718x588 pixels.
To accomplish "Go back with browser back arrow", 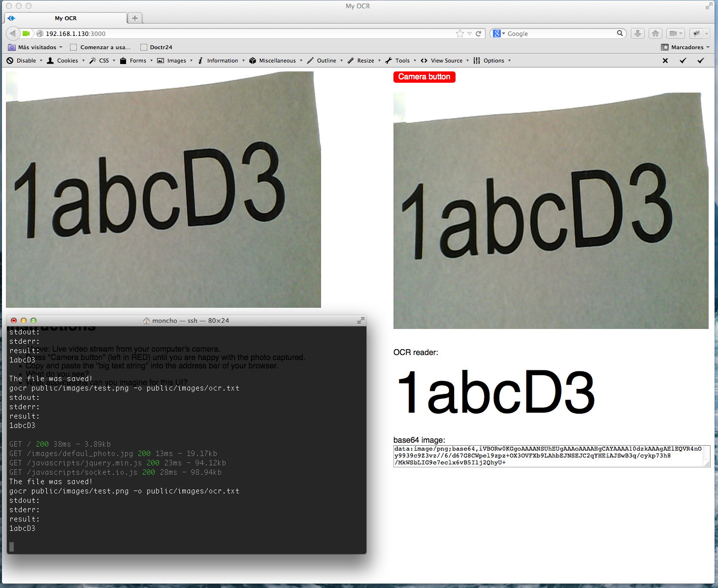I will coord(13,33).
